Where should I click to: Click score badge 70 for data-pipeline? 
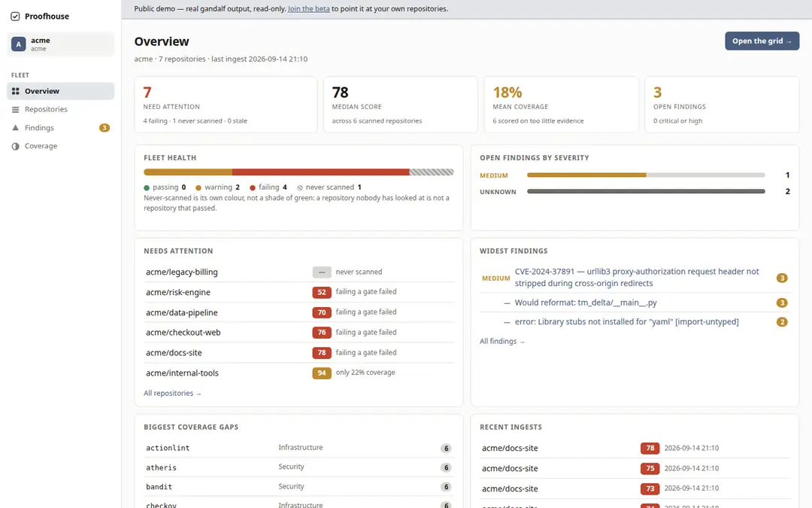click(x=322, y=312)
